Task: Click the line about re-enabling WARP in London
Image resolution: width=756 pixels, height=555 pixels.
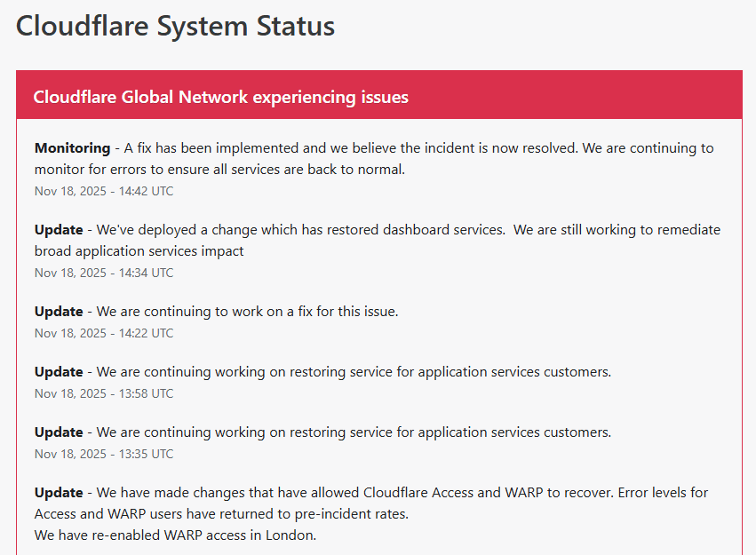Action: pos(175,535)
